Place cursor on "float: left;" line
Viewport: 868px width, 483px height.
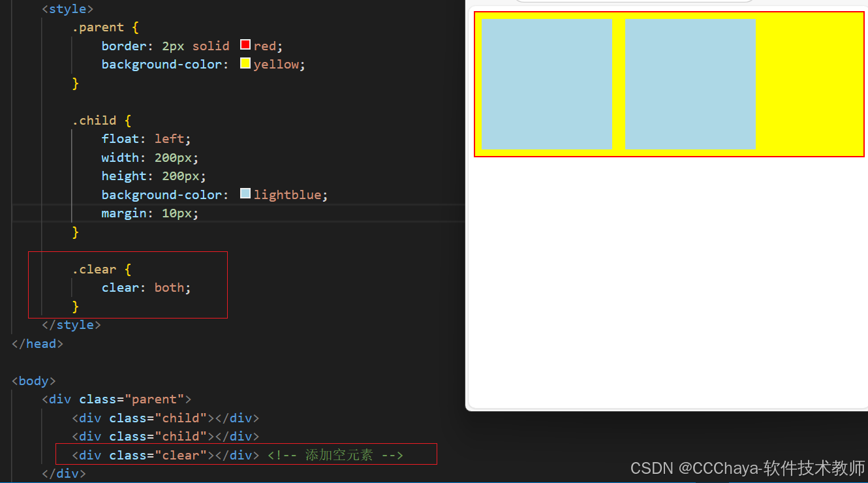pos(146,138)
